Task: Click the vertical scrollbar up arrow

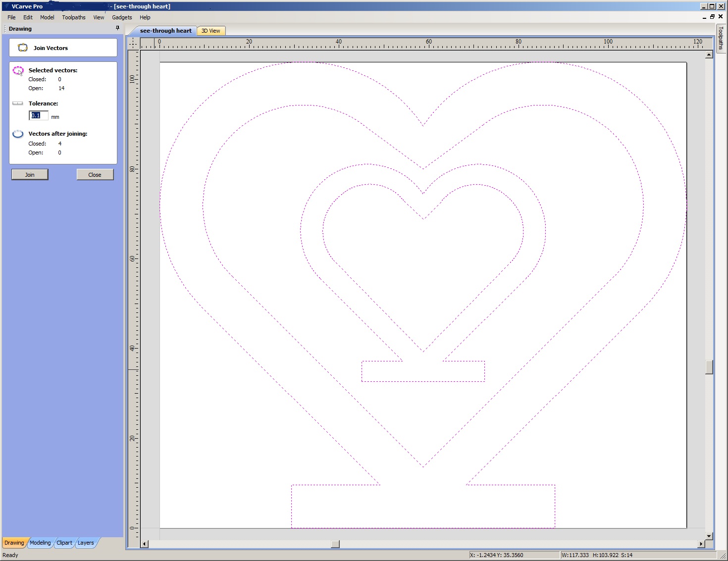Action: [x=709, y=54]
